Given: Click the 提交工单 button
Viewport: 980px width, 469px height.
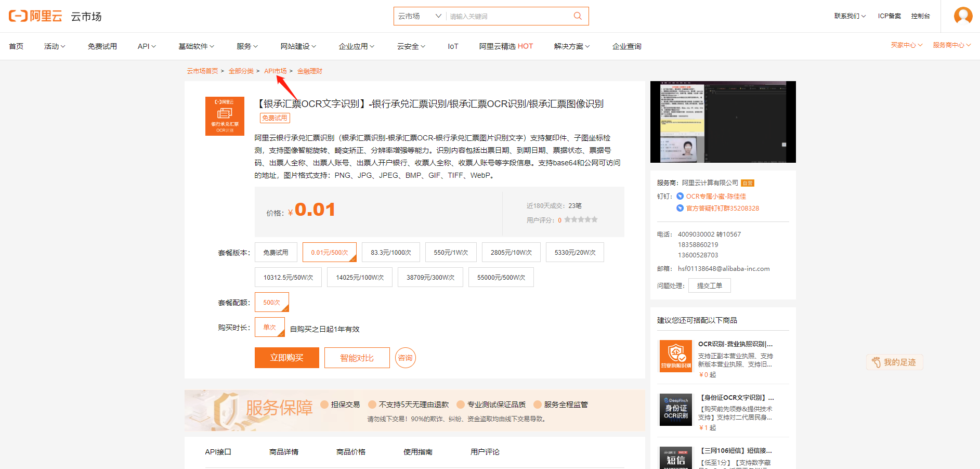Looking at the screenshot, I should [709, 285].
